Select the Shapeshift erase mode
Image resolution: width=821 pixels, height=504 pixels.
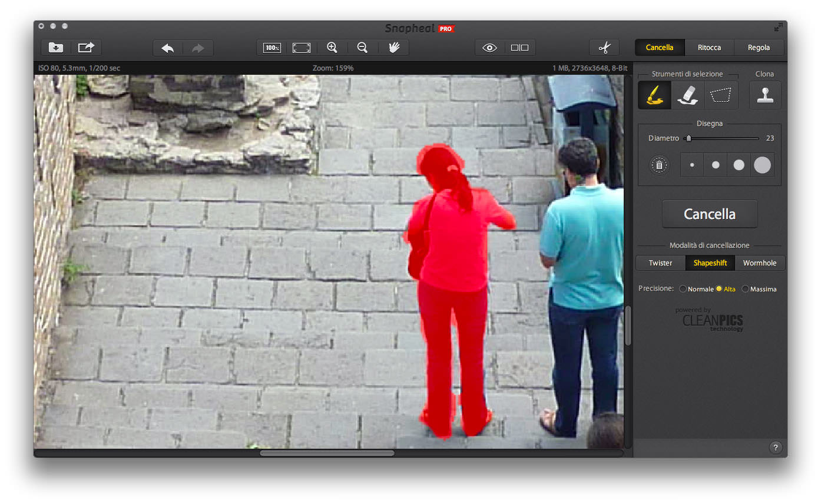[710, 263]
